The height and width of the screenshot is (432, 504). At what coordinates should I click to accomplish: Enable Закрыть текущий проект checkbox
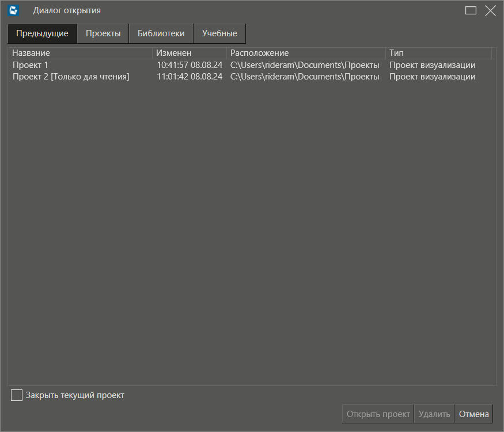[x=17, y=395]
